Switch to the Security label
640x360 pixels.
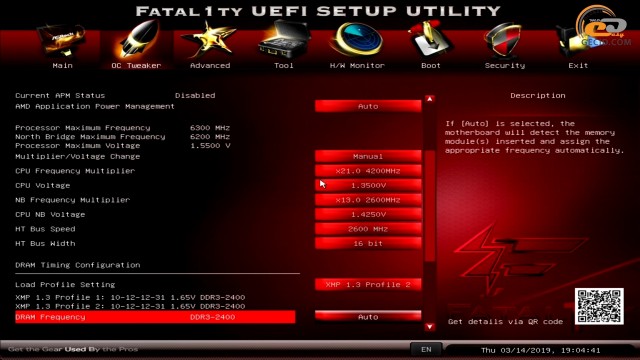click(x=505, y=65)
